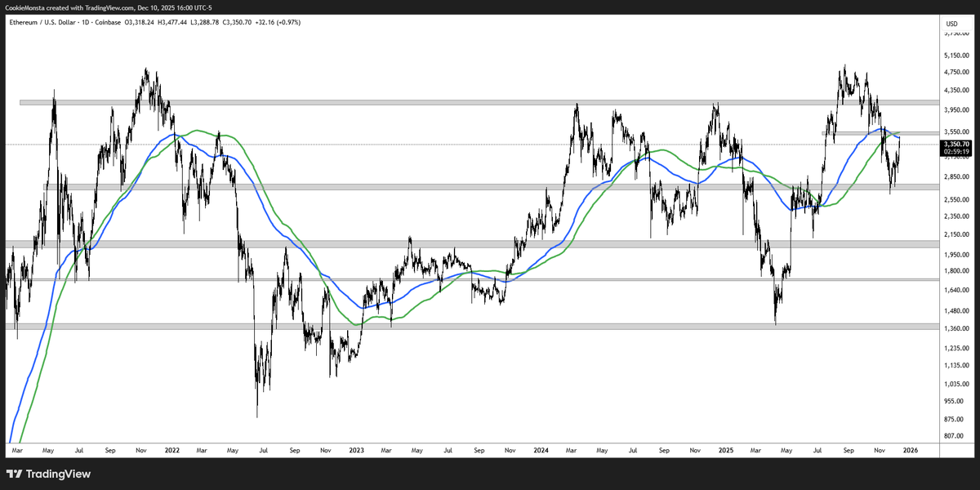Click the 2026 label on the time axis

pyautogui.click(x=909, y=449)
